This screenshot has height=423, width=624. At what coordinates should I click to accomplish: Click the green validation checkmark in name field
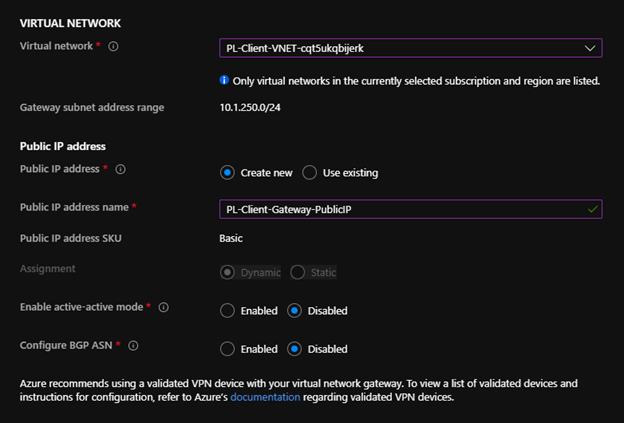[x=593, y=209]
